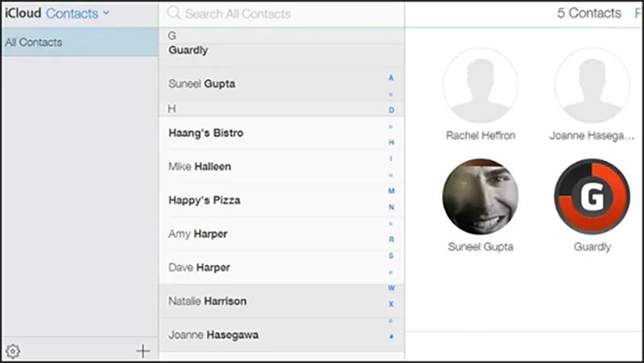Click Joanne Hasegawa's placeholder avatar
644x363 pixels.
coord(592,85)
